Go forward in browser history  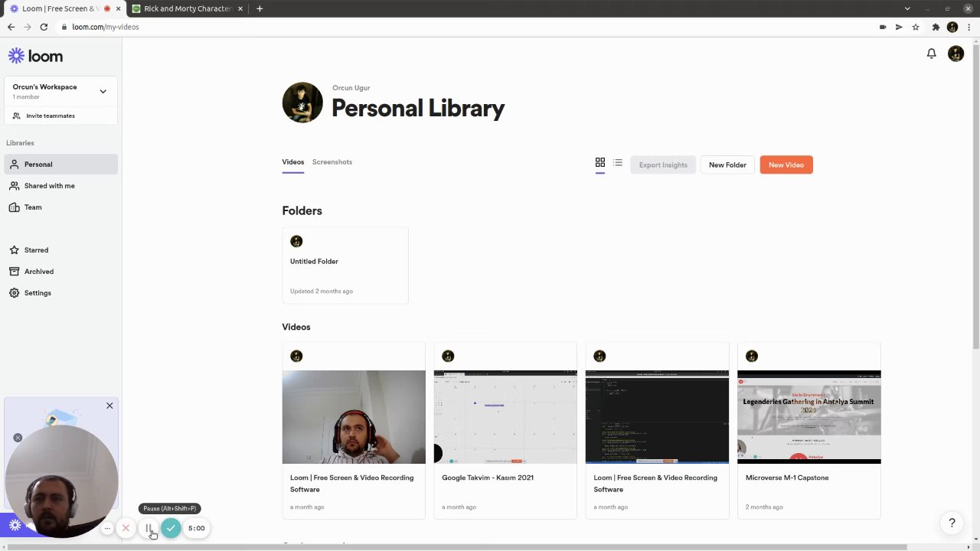click(x=28, y=27)
